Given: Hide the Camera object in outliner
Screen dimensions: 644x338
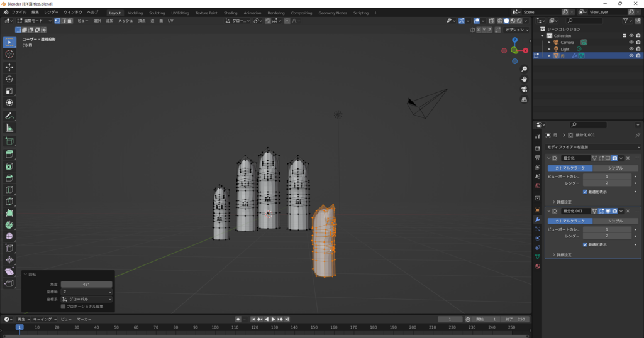Looking at the screenshot, I should 631,43.
